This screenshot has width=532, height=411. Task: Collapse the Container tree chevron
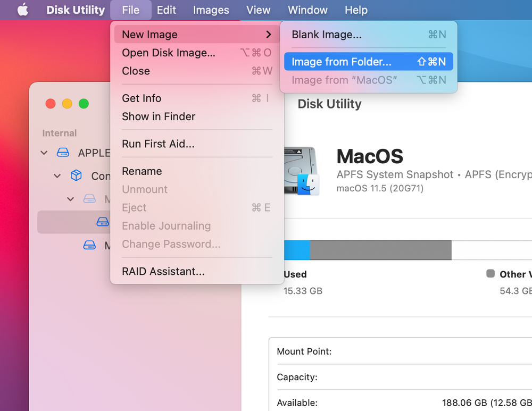coord(57,176)
